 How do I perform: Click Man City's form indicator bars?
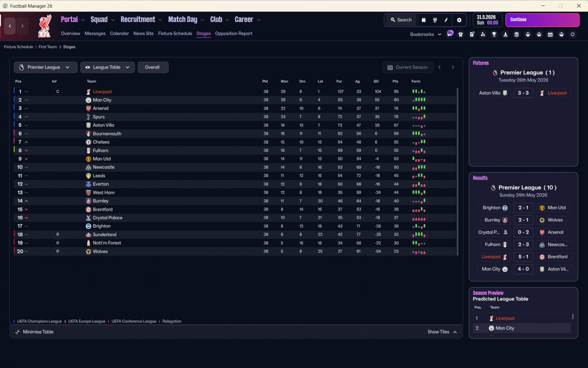pyautogui.click(x=418, y=100)
